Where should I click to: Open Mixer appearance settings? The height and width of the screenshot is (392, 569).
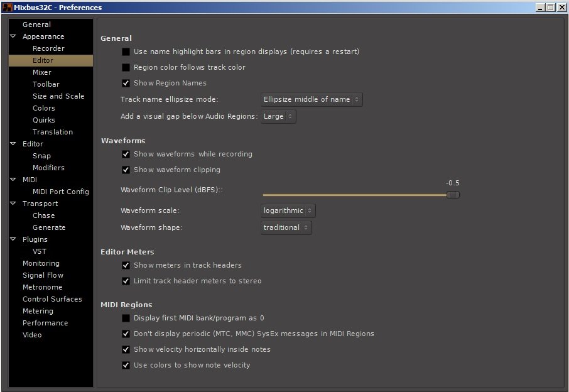(x=41, y=73)
